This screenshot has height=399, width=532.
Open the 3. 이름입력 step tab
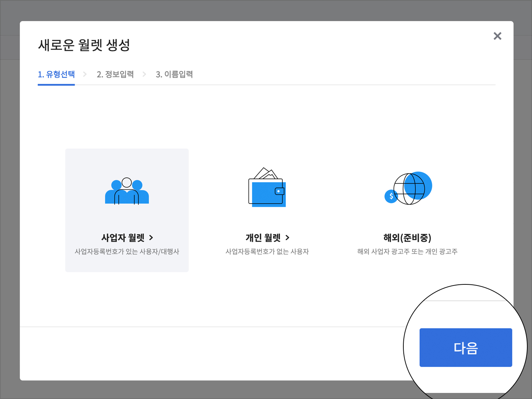tap(174, 74)
